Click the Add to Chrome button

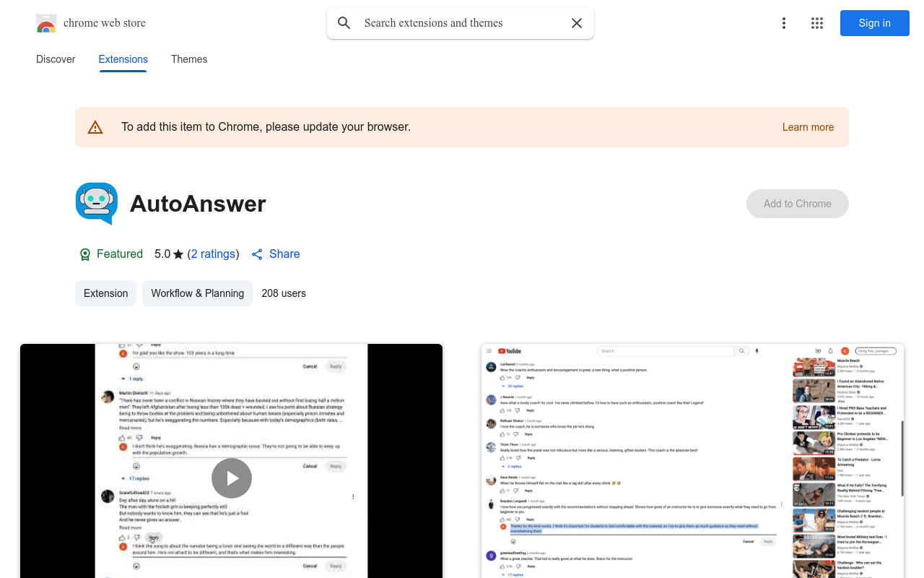pos(798,204)
